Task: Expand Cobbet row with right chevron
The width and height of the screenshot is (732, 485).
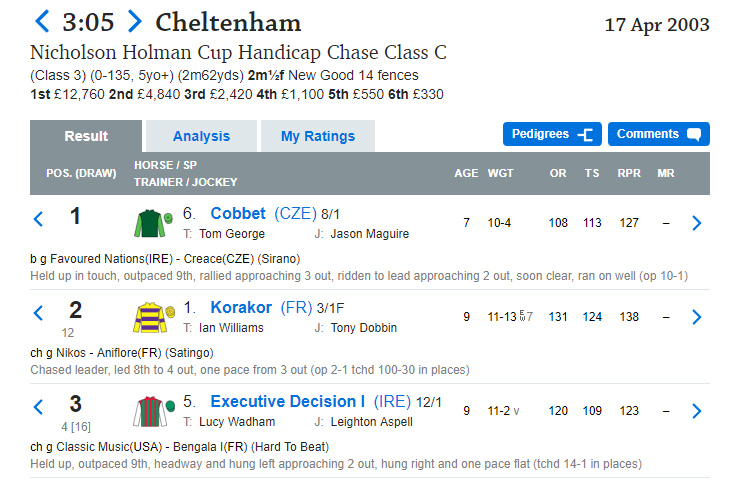Action: [697, 223]
